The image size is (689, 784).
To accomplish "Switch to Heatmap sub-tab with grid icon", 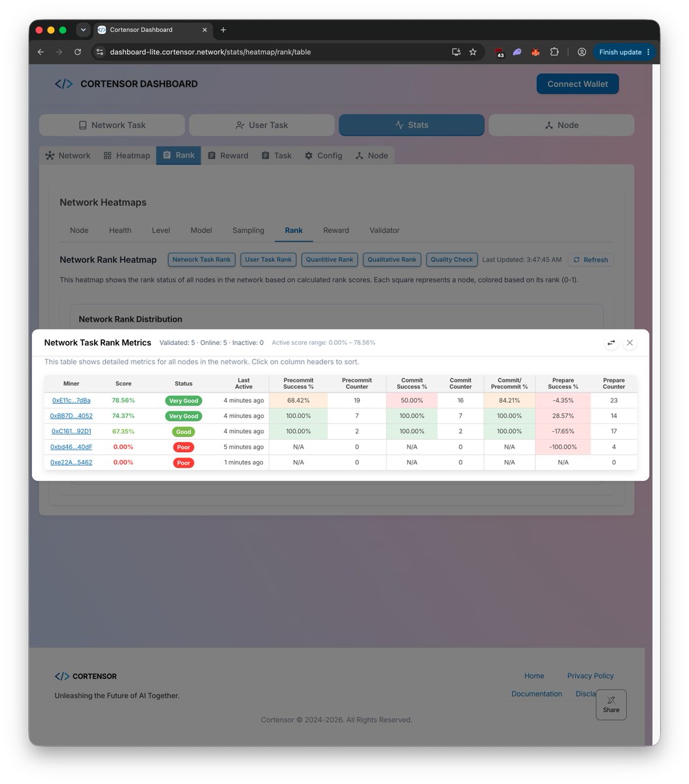I will click(127, 155).
